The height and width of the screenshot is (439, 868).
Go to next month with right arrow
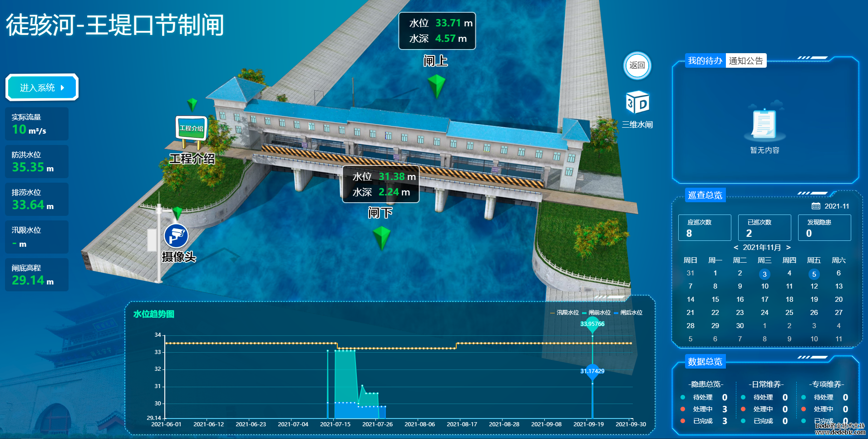pyautogui.click(x=789, y=247)
